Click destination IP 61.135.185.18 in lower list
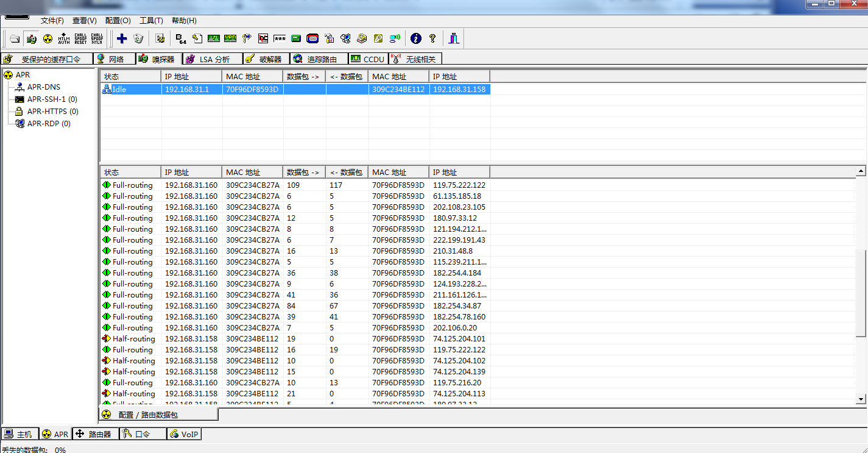868x453 pixels. point(457,196)
